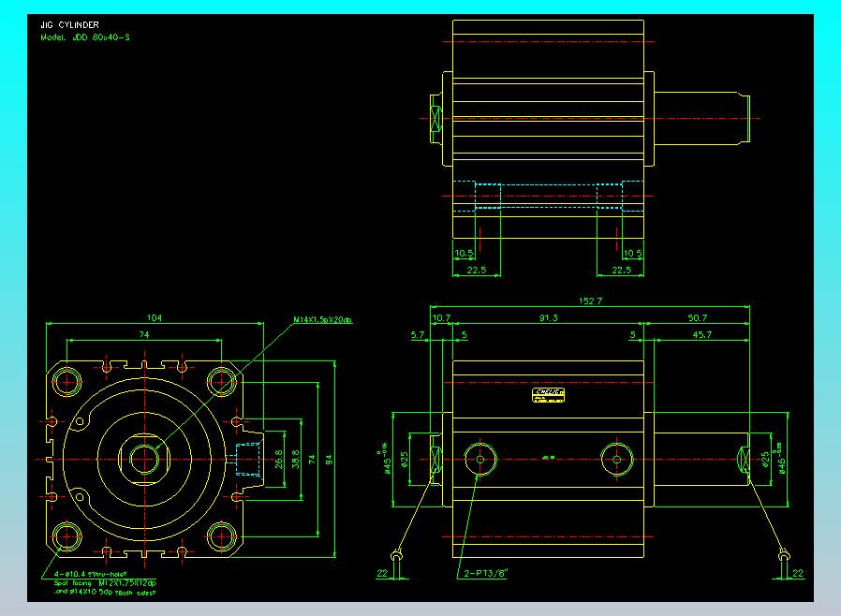Click the central rod bore in end view
Image resolution: width=841 pixels, height=616 pixels.
(144, 460)
